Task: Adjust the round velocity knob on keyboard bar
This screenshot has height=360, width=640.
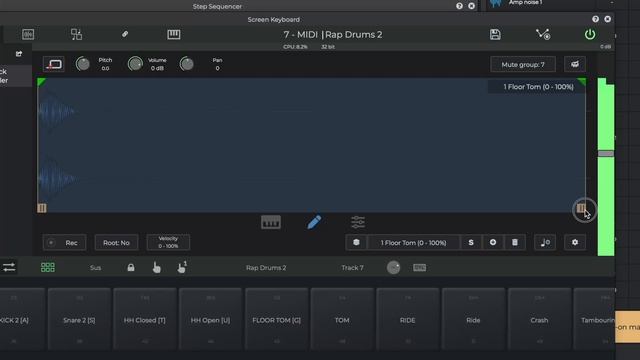Action: pyautogui.click(x=393, y=267)
